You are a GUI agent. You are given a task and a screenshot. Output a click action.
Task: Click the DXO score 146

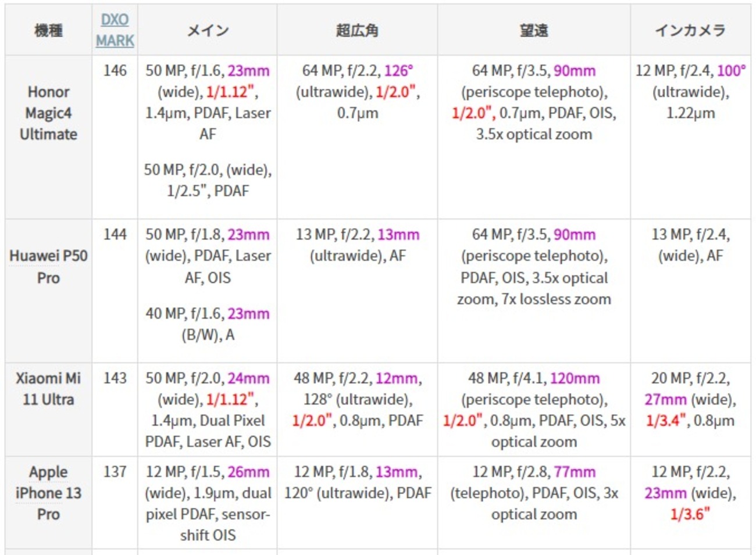115,70
